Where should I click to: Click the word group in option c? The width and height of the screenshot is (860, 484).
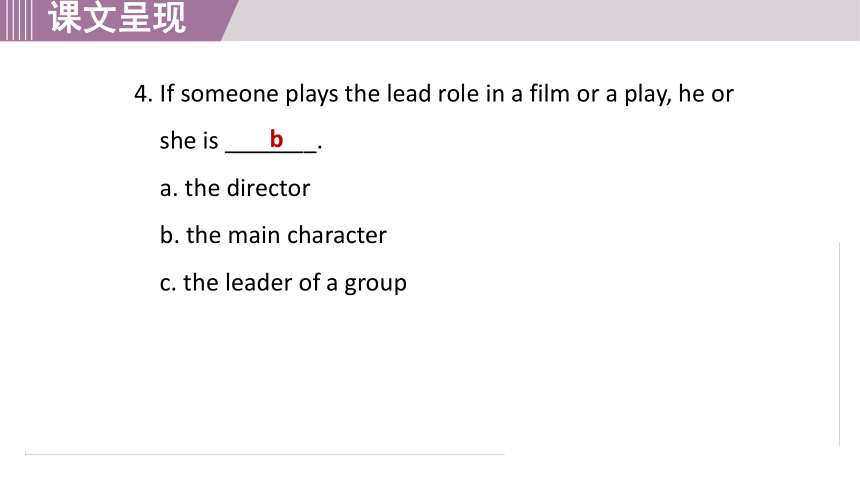(375, 284)
